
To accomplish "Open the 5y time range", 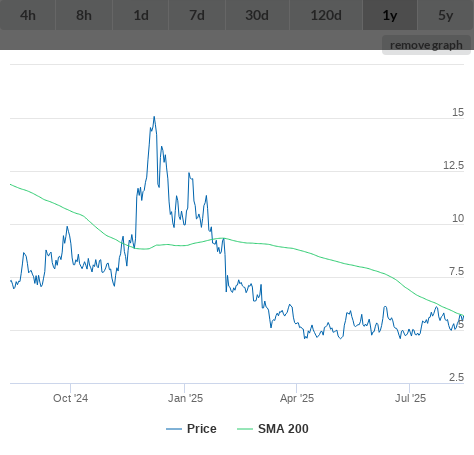I will [446, 15].
